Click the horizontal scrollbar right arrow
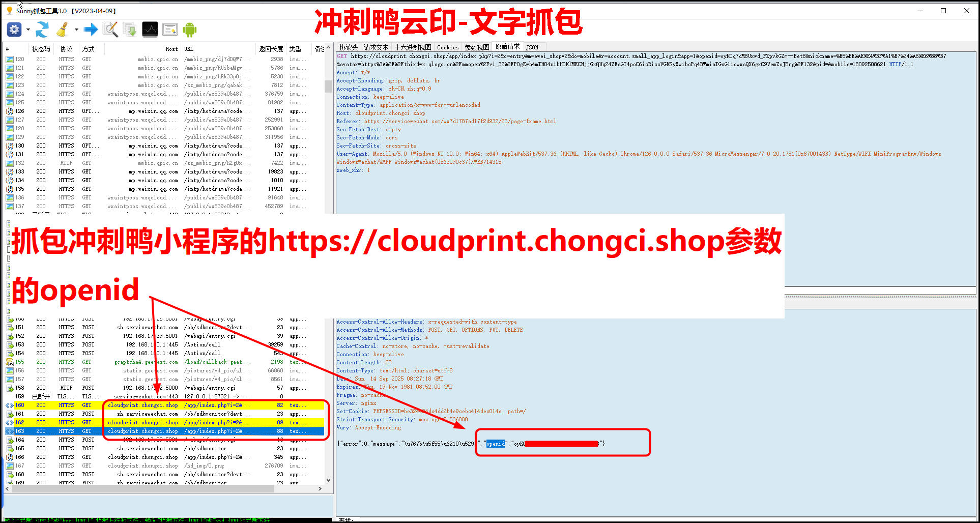Viewport: 980px width, 523px height. 320,488
